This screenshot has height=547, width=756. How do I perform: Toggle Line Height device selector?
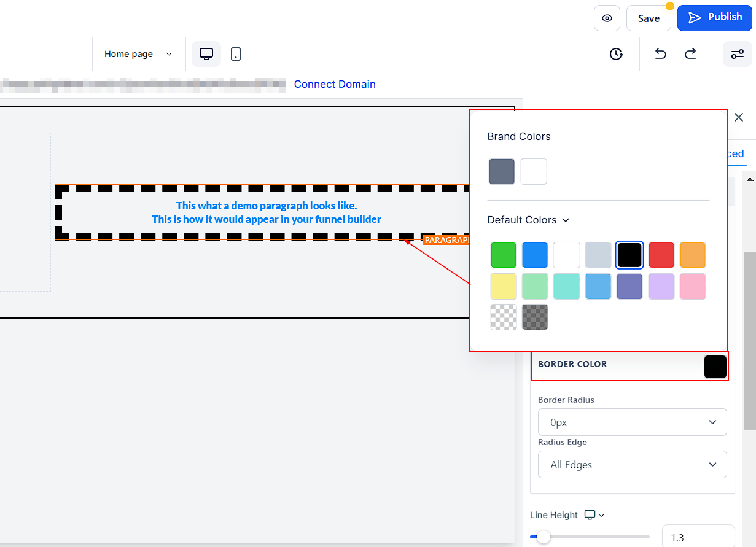594,515
